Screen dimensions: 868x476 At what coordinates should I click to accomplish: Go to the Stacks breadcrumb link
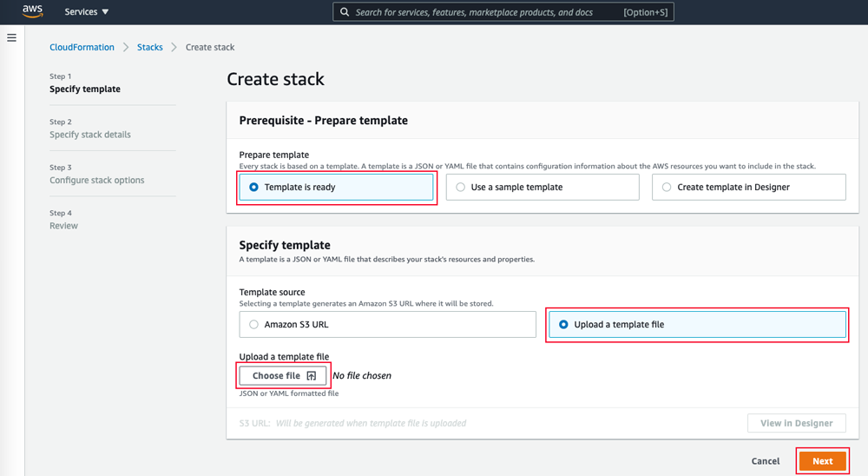(150, 47)
